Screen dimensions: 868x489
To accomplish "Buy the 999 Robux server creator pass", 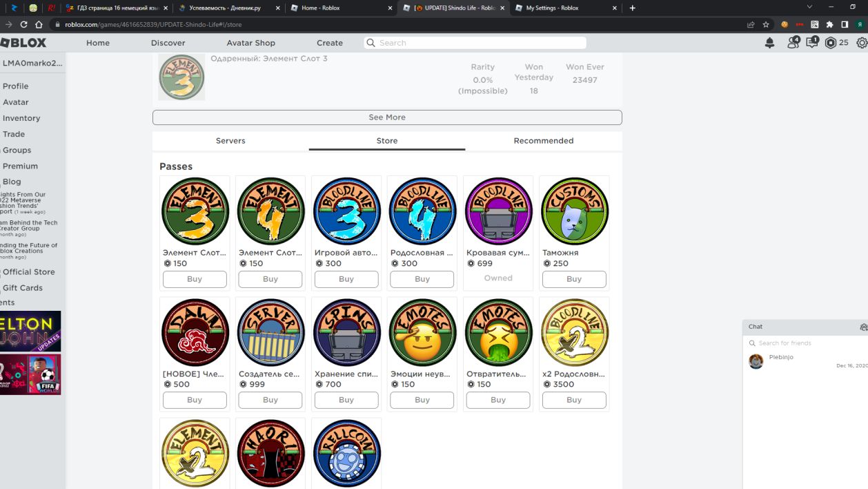I will [x=270, y=400].
